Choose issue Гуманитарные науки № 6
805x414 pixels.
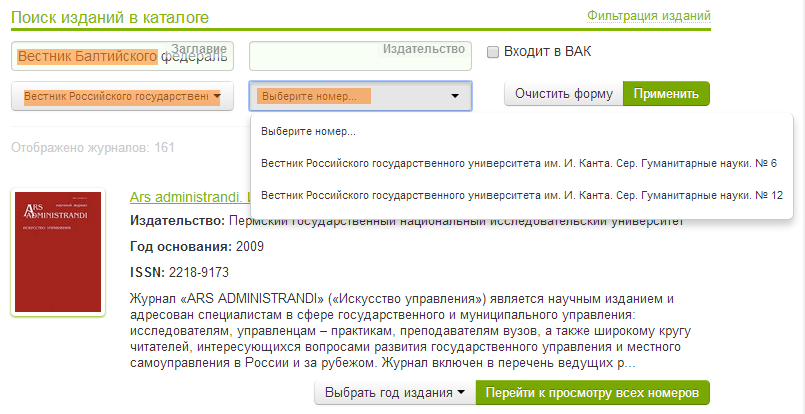click(518, 163)
